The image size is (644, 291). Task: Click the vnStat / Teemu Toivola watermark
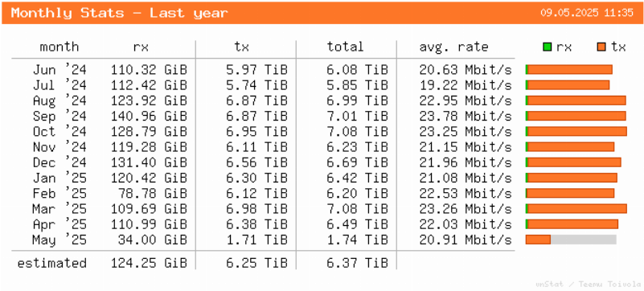[589, 284]
